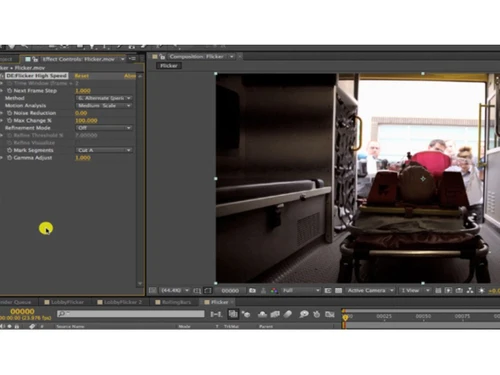500x375 pixels.
Task: Click the show snapshot icon
Action: [263, 291]
